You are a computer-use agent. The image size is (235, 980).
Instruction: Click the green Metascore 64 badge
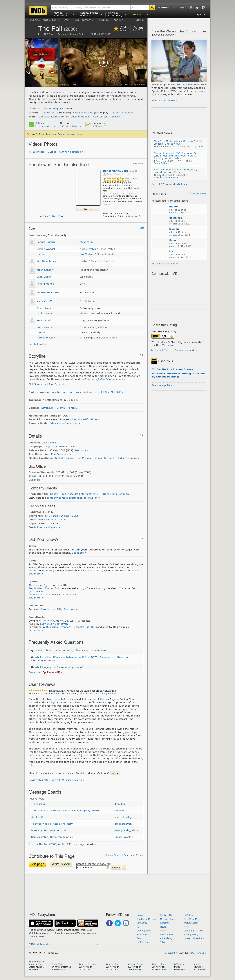pyautogui.click(x=31, y=125)
